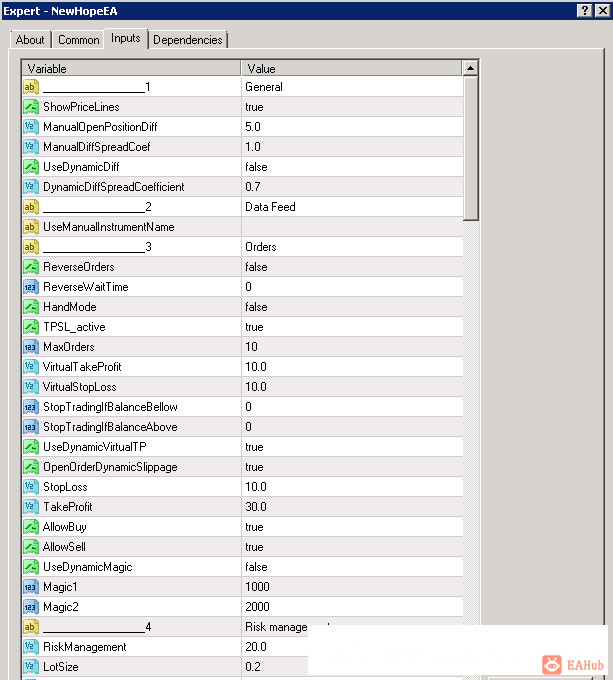Click the LotSize double type icon

pyautogui.click(x=31, y=667)
